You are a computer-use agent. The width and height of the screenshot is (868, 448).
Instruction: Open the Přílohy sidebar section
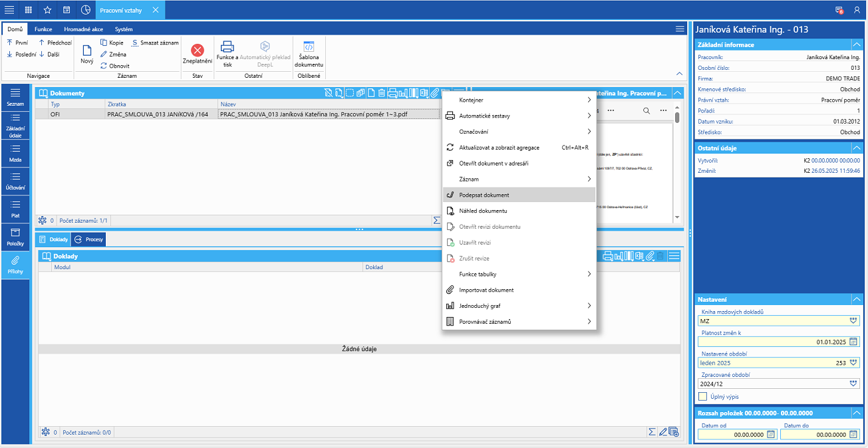[x=15, y=265]
